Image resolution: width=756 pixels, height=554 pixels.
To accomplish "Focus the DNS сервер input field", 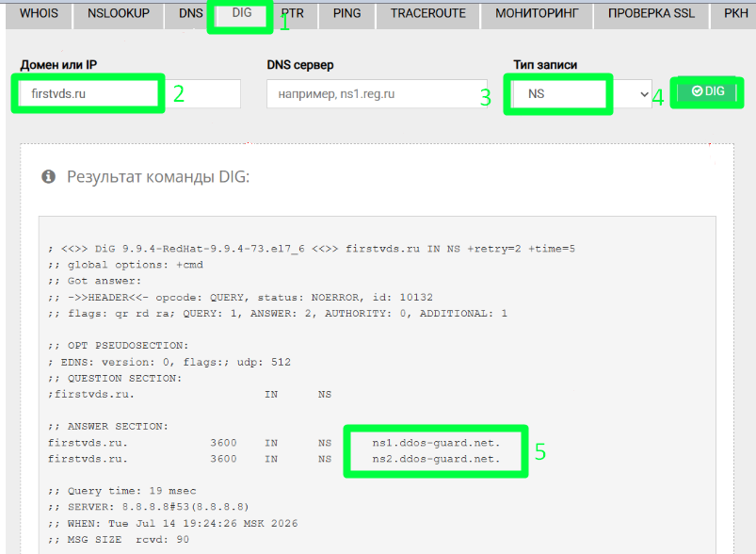I will click(x=377, y=93).
